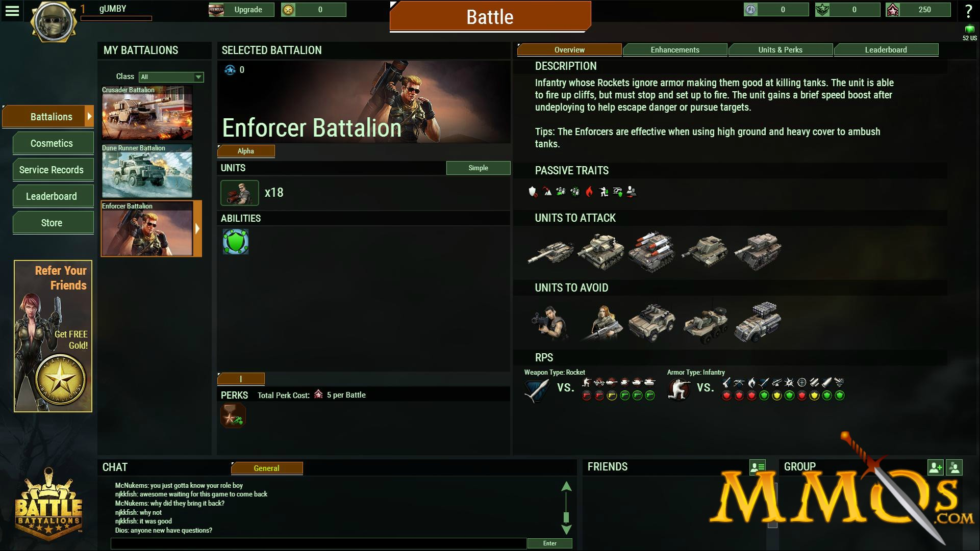
Task: Toggle the General chat channel
Action: pos(267,468)
